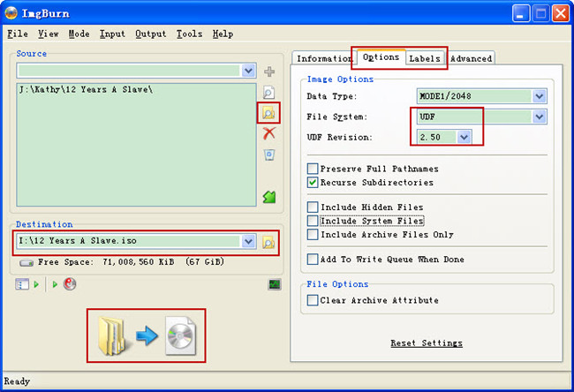Viewport: 574px width, 392px height.
Task: Click the Reset Settings link
Action: pos(426,343)
